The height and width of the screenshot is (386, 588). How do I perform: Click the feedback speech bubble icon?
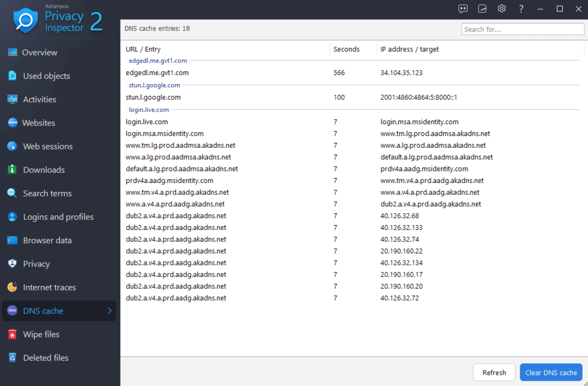click(463, 9)
